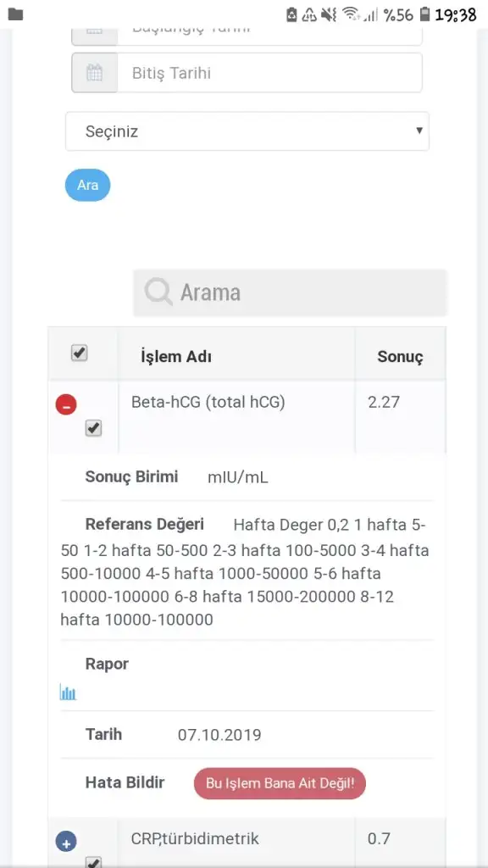
Task: Click the Bu İşlem Bana Ait Değil! button
Action: coord(280,783)
